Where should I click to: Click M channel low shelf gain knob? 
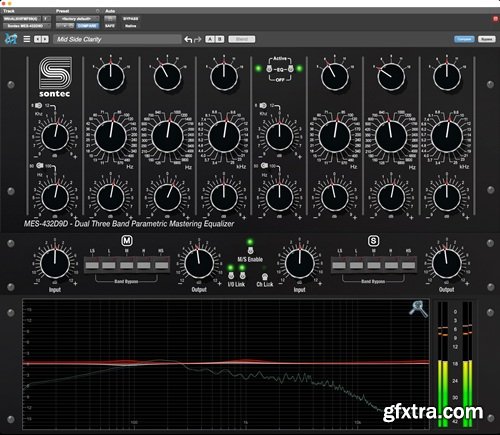click(55, 197)
